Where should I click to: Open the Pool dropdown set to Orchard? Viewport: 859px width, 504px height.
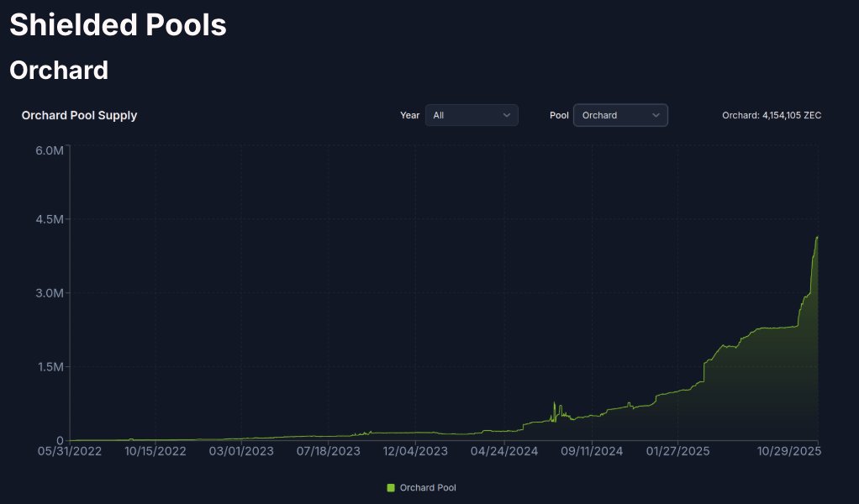click(620, 115)
